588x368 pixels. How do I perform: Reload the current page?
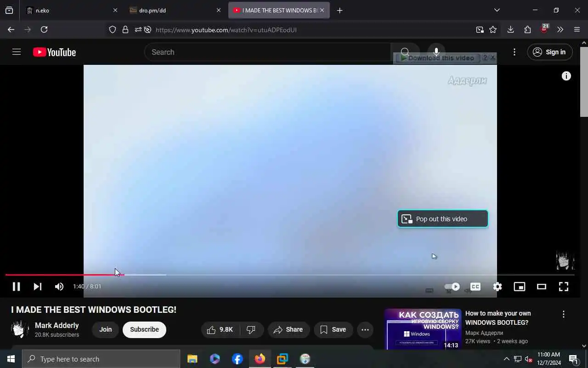point(44,29)
